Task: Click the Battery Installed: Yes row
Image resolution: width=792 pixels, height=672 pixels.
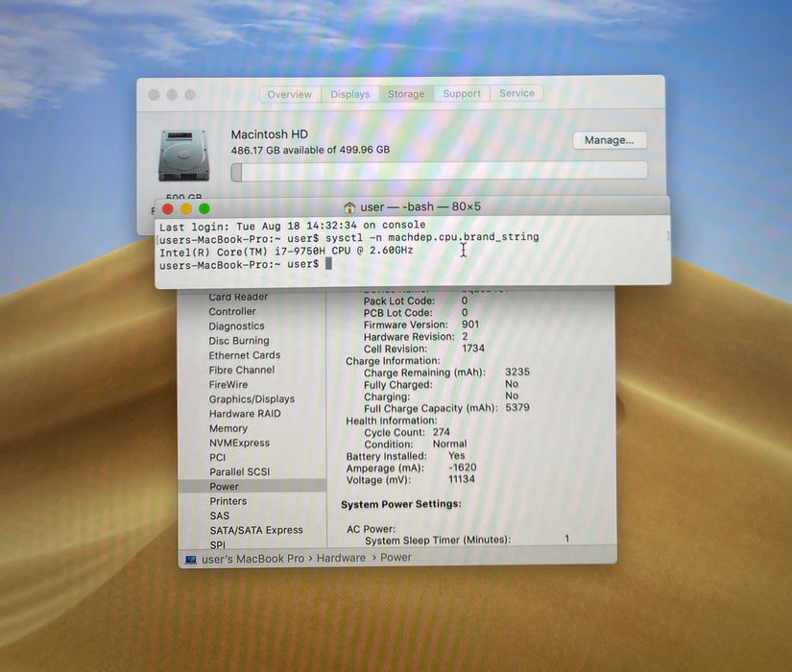Action: coord(405,456)
